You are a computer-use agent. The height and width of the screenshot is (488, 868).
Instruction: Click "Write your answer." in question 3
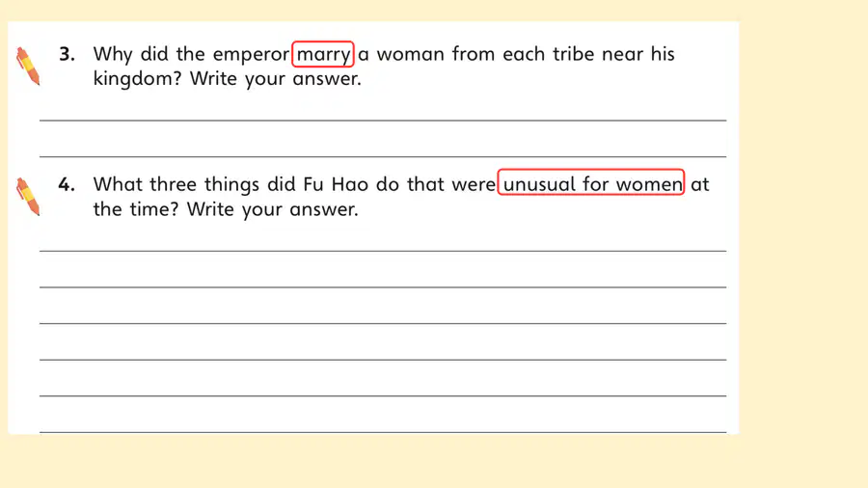coord(275,80)
